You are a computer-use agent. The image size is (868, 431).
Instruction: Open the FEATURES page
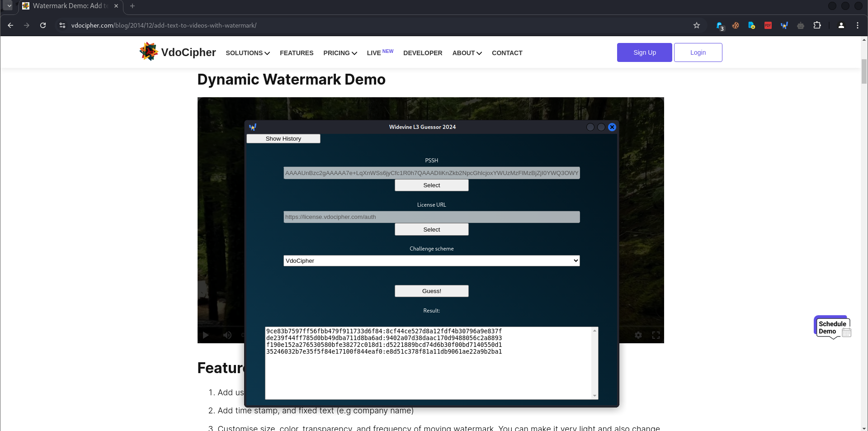point(297,53)
